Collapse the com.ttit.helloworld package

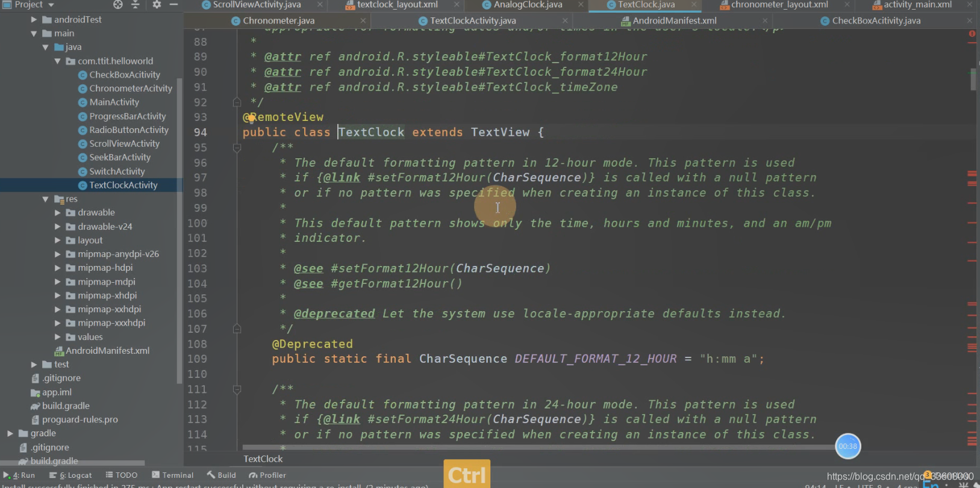tap(57, 61)
